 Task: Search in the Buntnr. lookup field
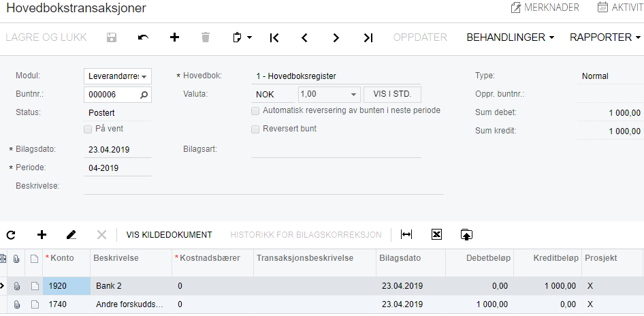[x=144, y=95]
